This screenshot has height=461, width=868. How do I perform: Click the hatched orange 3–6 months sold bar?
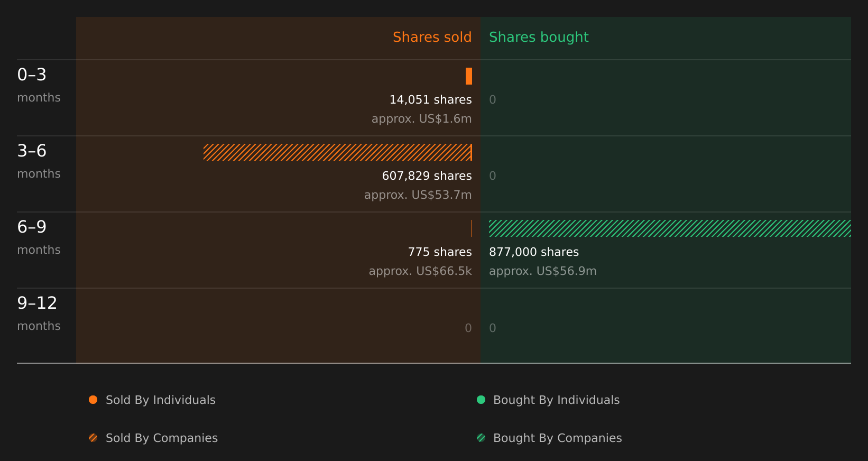point(338,152)
